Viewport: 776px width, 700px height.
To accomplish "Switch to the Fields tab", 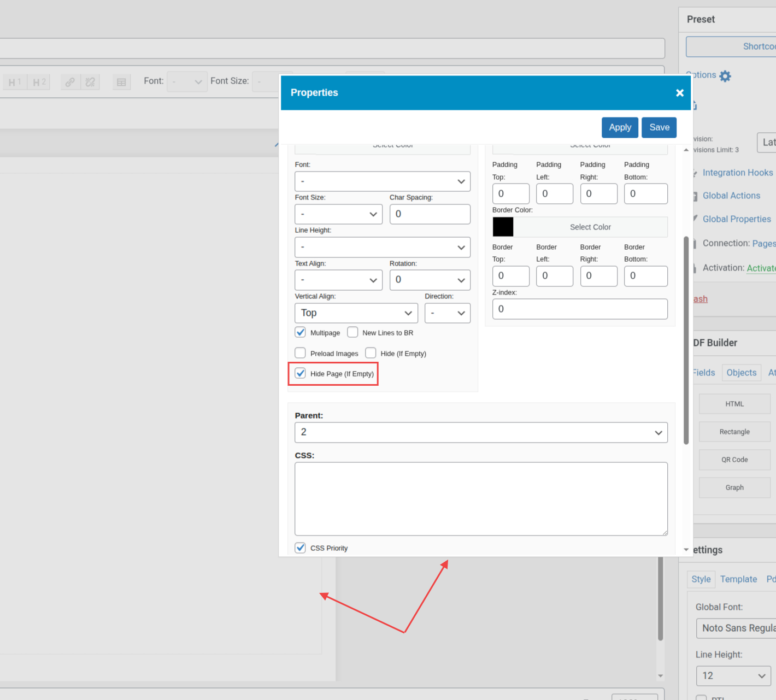I will click(704, 373).
